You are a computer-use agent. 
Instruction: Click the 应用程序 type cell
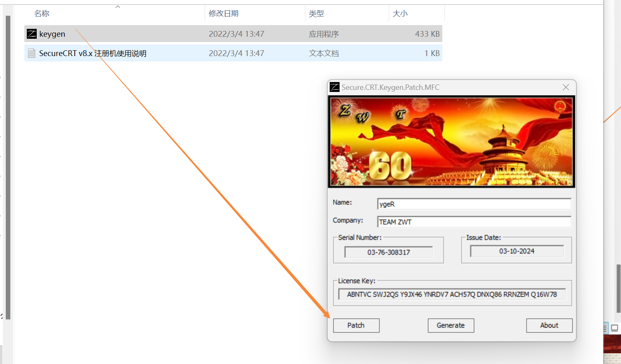pos(324,34)
